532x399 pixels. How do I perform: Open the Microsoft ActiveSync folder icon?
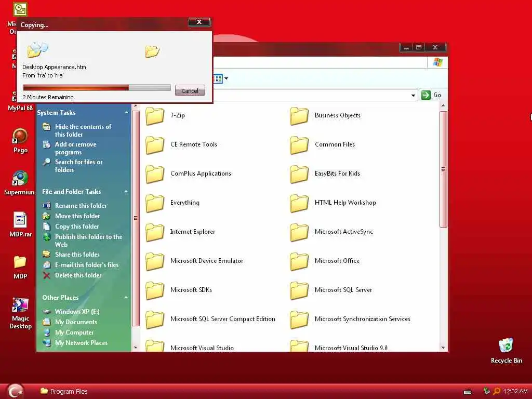[x=299, y=232]
